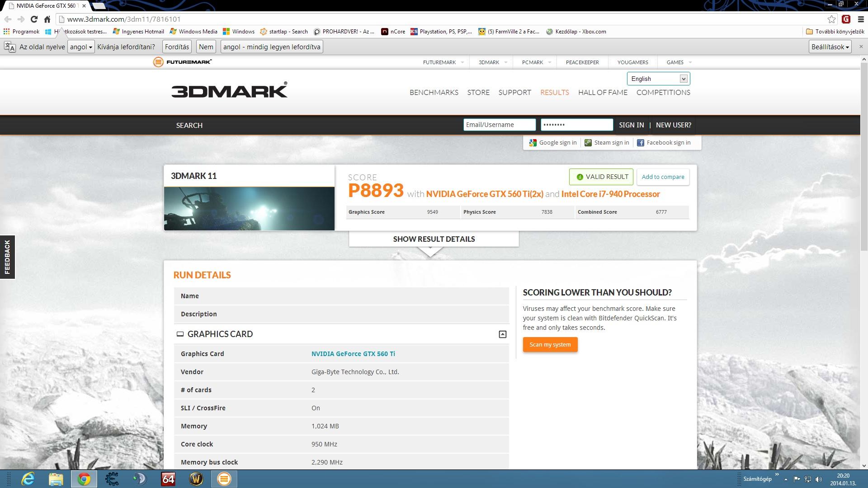Click the Add to compare button

(663, 177)
